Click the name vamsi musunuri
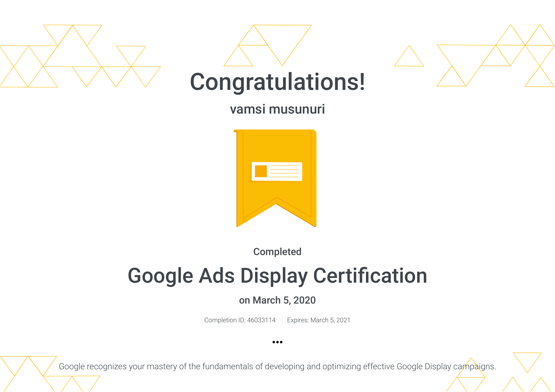Screen dimensions: 555x392 coord(277,109)
